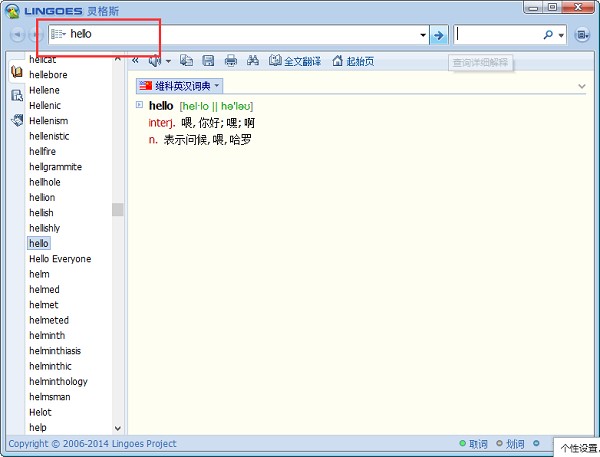Select hellebore in word list

point(48,75)
